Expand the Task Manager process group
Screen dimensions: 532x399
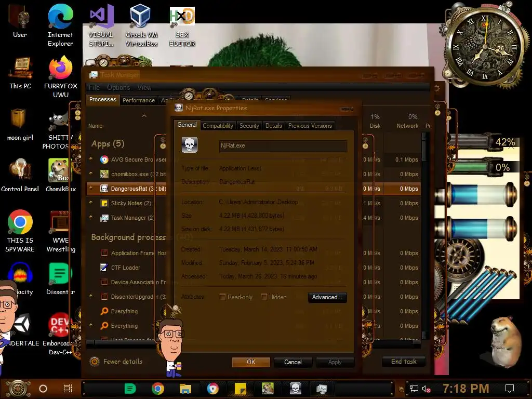91,217
